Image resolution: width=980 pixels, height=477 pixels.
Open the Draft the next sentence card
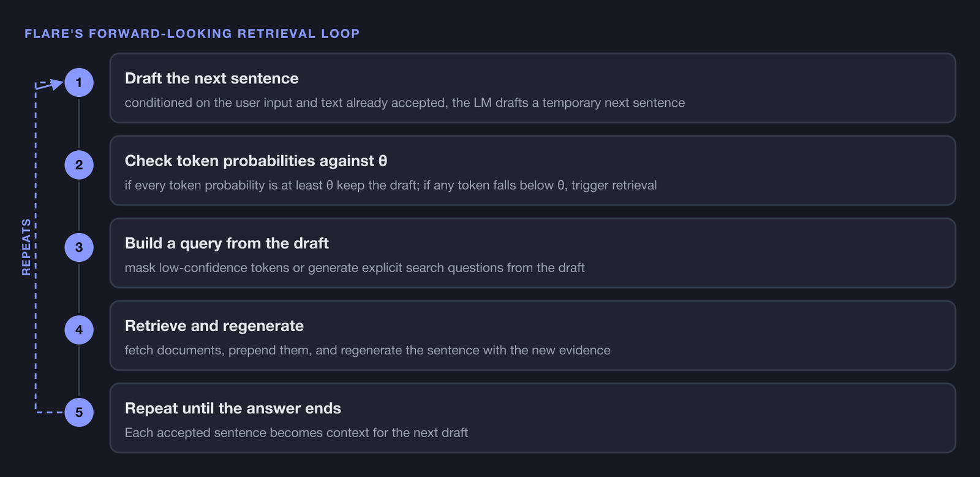click(533, 88)
